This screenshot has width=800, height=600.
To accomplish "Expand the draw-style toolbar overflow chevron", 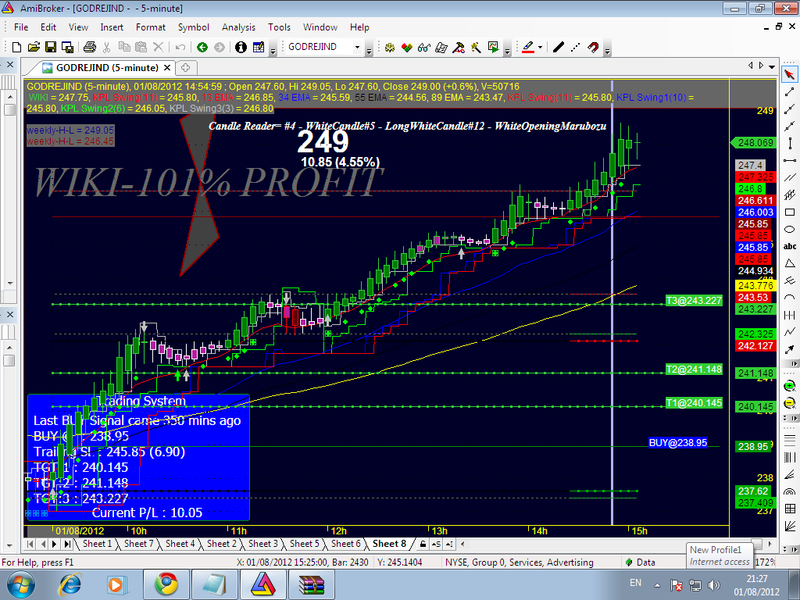I will tap(607, 49).
